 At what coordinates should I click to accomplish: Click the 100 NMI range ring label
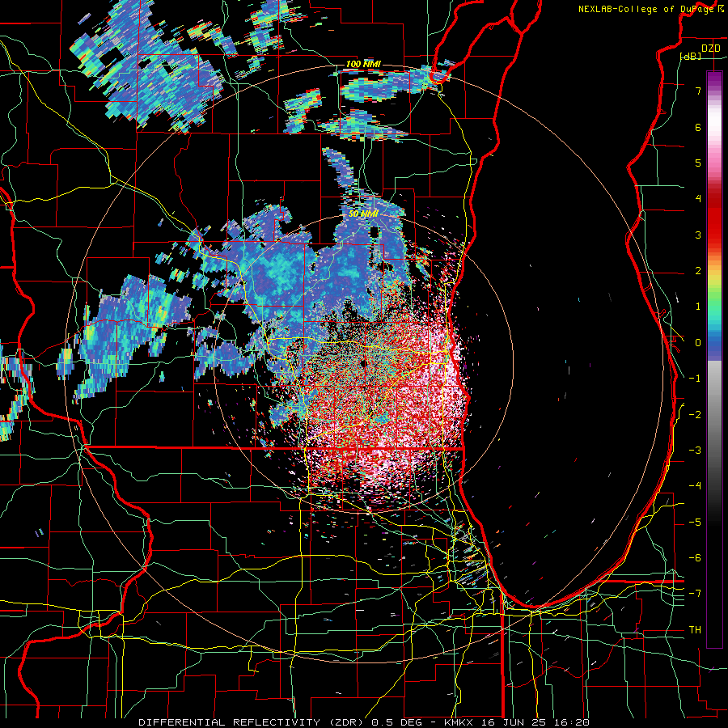click(x=363, y=64)
